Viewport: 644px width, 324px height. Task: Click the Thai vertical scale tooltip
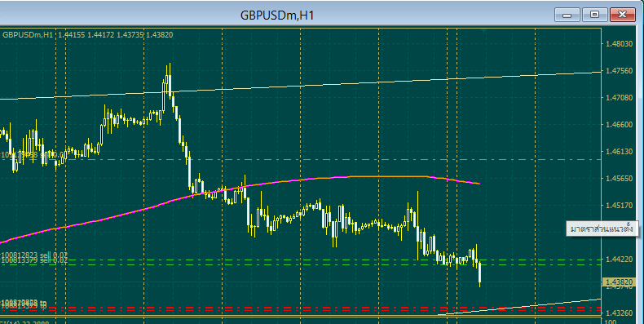(x=602, y=229)
